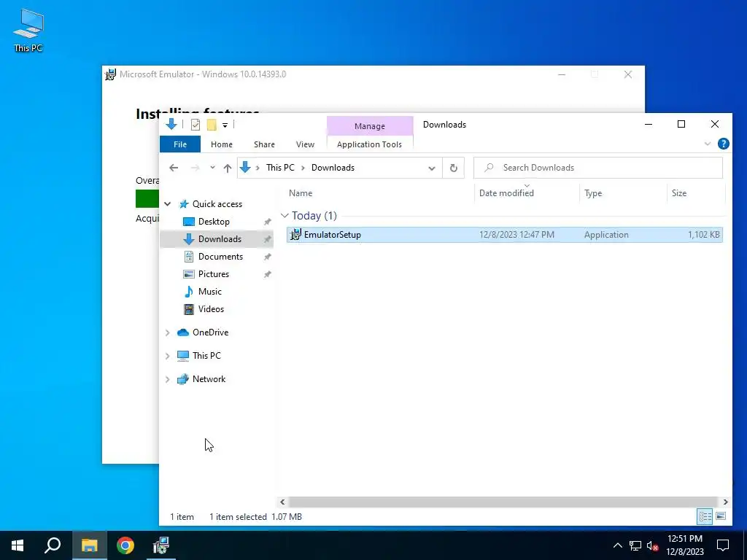Refresh the Downloads folder

[x=454, y=168]
